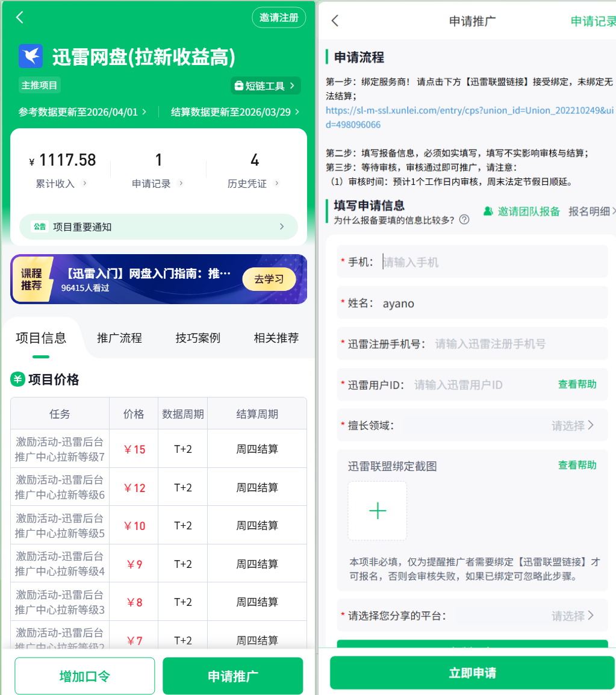Click 查看帮助 beside 迅雷用户ID
The image size is (616, 695).
577,384
